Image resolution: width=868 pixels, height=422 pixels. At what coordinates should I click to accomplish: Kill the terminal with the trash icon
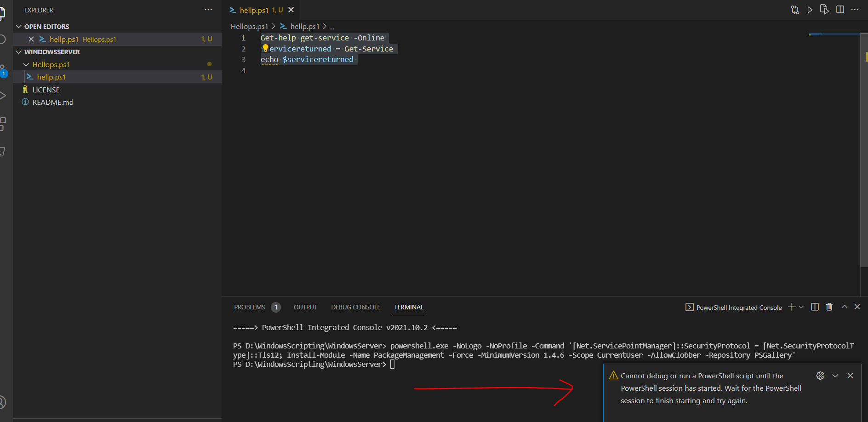[829, 307]
